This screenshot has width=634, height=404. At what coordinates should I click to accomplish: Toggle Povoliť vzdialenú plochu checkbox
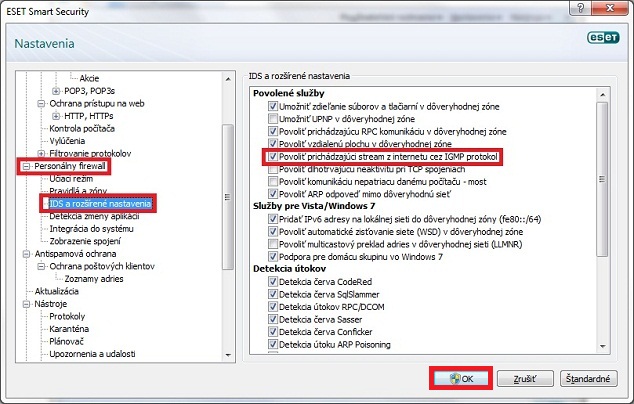pyautogui.click(x=273, y=144)
